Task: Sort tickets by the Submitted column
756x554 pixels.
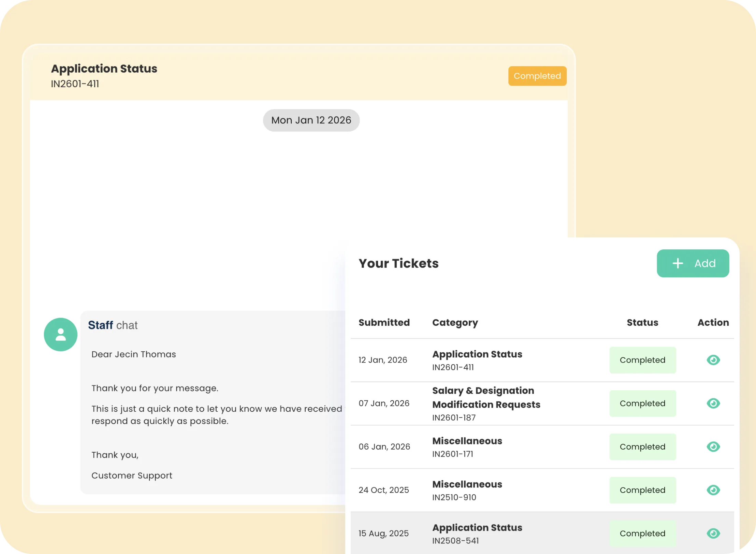Action: pyautogui.click(x=384, y=322)
